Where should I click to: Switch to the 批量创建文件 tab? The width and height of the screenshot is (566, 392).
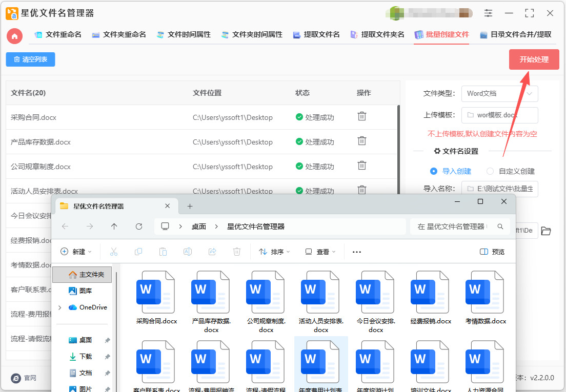(x=441, y=35)
